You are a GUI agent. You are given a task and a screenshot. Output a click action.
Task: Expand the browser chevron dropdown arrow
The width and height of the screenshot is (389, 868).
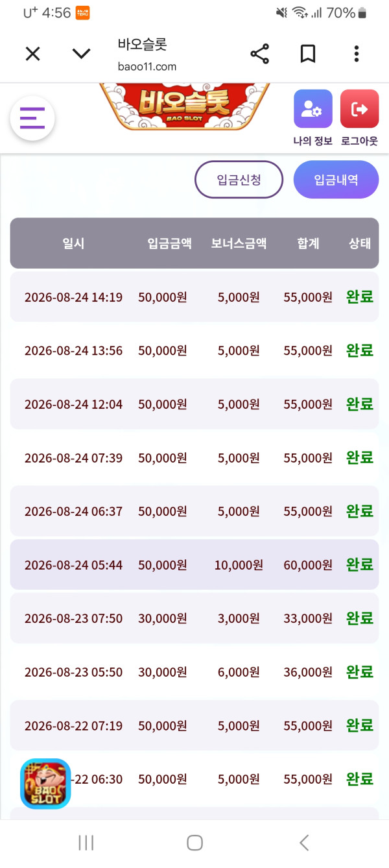pyautogui.click(x=81, y=54)
